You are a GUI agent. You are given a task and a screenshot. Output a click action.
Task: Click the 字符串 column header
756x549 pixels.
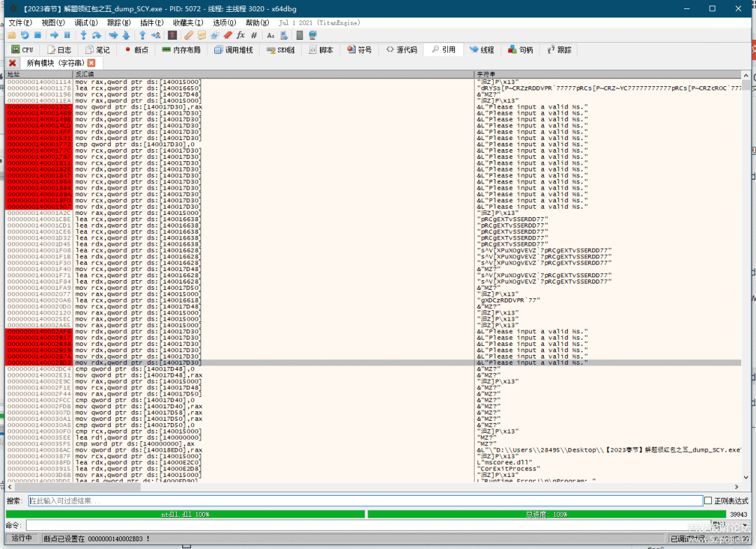pos(608,74)
